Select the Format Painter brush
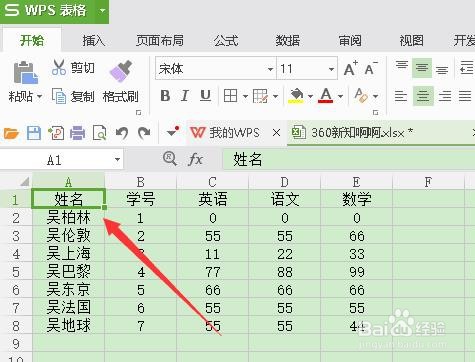Viewport: 475px width, 362px height. (x=121, y=71)
